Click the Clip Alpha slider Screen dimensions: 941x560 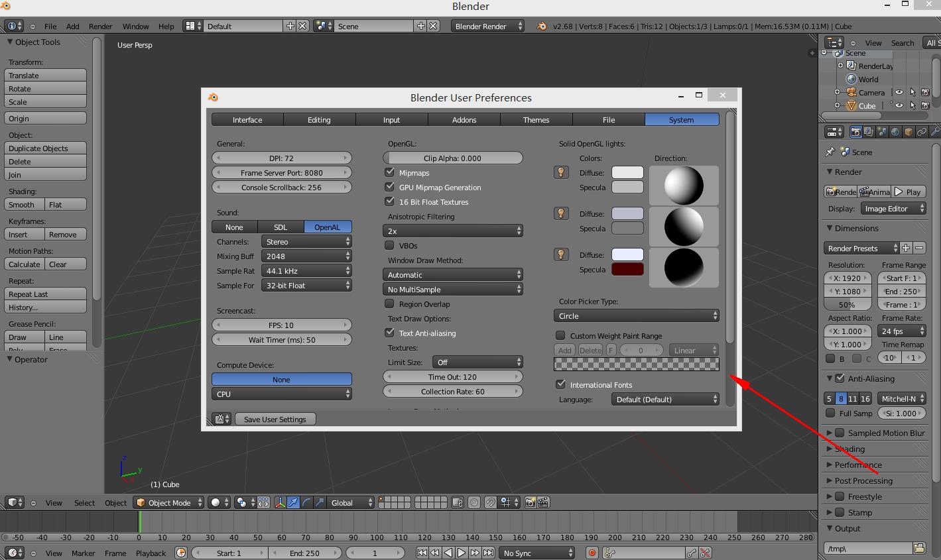coord(453,158)
